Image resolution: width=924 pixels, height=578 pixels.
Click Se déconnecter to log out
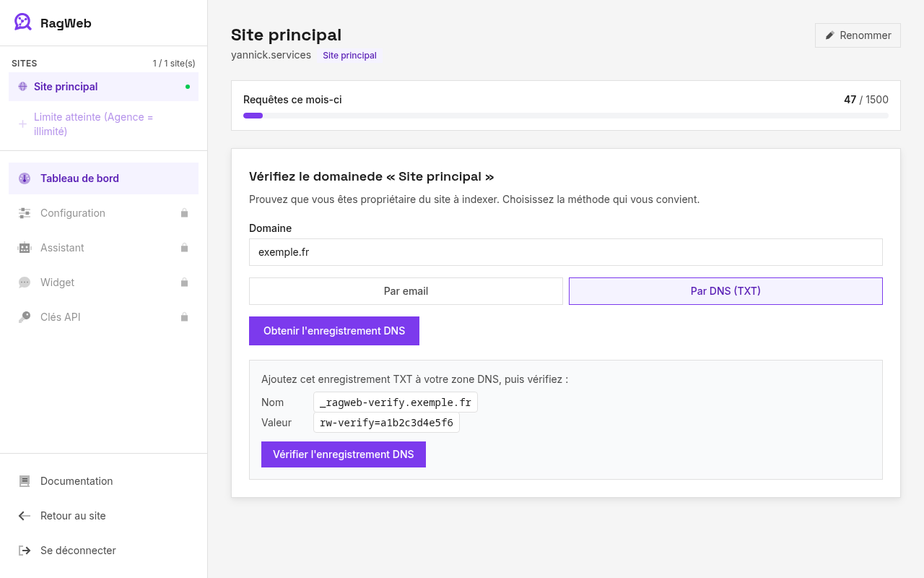tap(103, 551)
